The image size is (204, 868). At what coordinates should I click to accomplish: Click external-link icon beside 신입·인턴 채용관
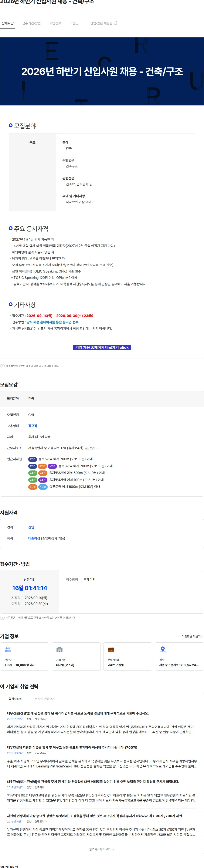click(116, 23)
